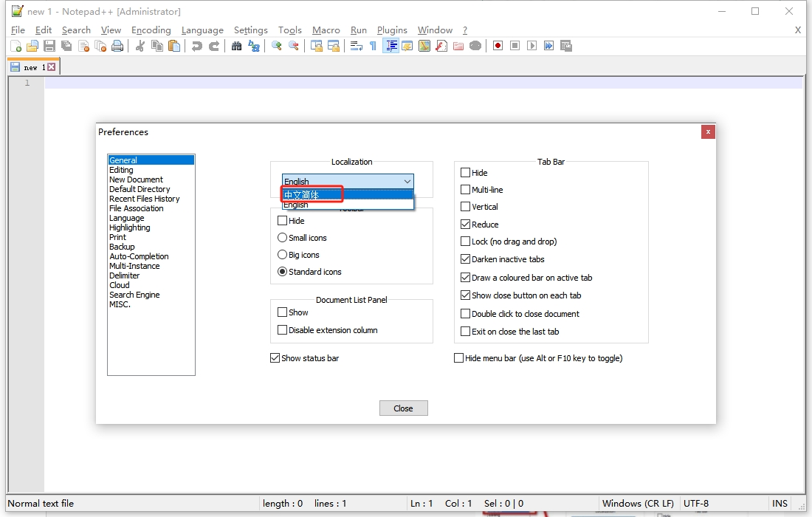This screenshot has width=812, height=517.
Task: Start macro recording with the red dot icon
Action: [498, 46]
